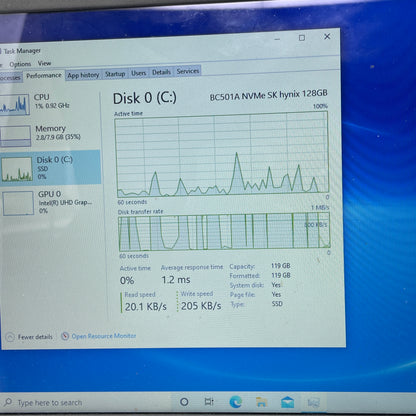Open the Users tab
Viewport: 416px width, 416px height.
pyautogui.click(x=138, y=73)
